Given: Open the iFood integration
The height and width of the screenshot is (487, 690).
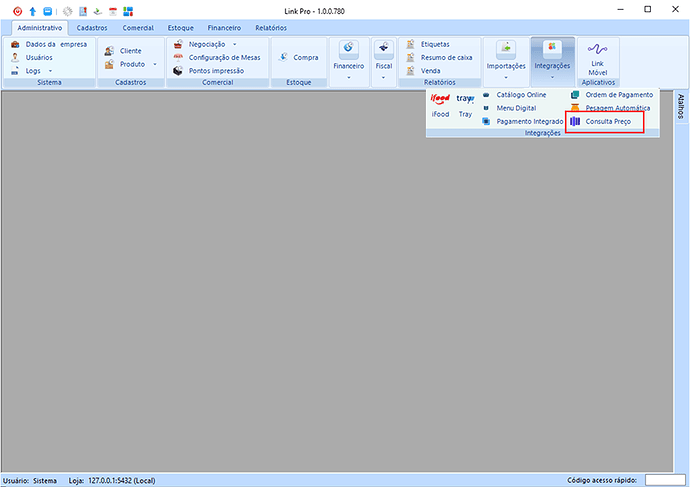Looking at the screenshot, I should pyautogui.click(x=440, y=106).
